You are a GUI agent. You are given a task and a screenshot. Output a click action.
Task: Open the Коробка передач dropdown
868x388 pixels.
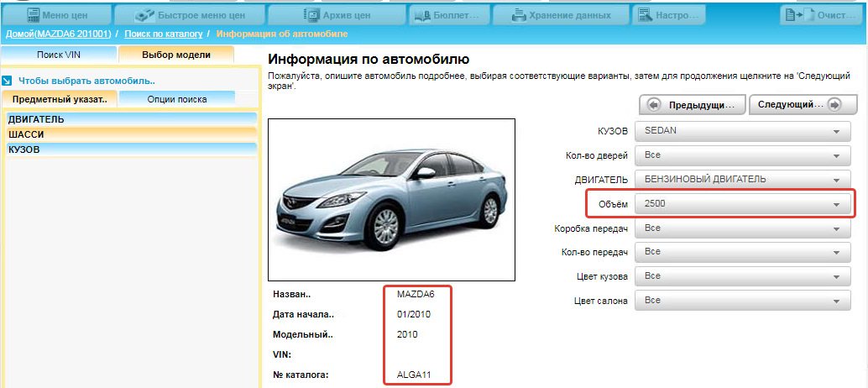pyautogui.click(x=742, y=228)
